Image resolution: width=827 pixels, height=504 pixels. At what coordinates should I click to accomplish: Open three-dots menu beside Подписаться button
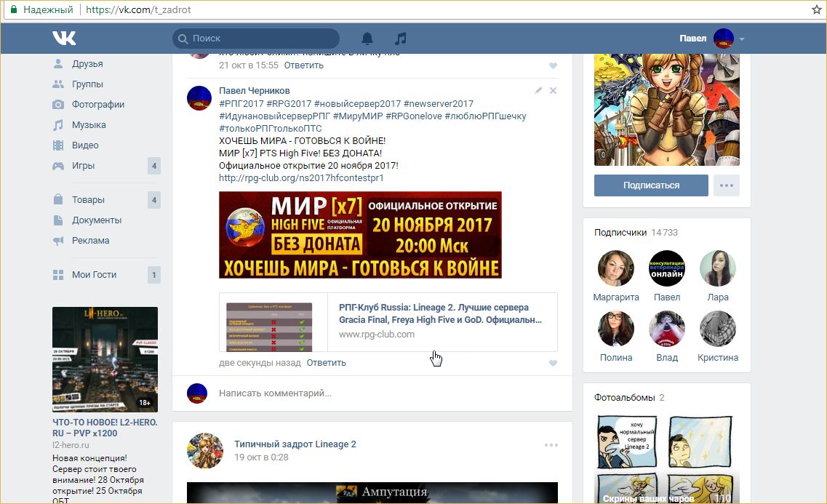coord(727,185)
